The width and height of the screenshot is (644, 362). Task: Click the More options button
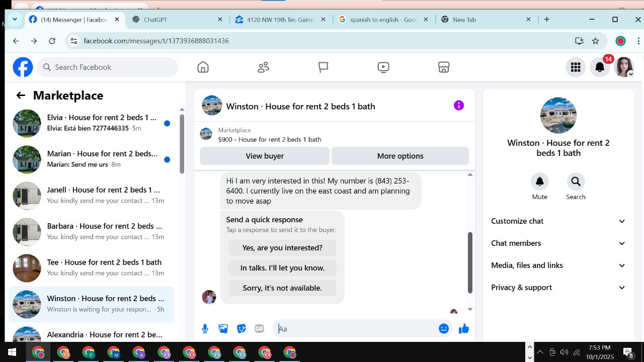click(400, 156)
